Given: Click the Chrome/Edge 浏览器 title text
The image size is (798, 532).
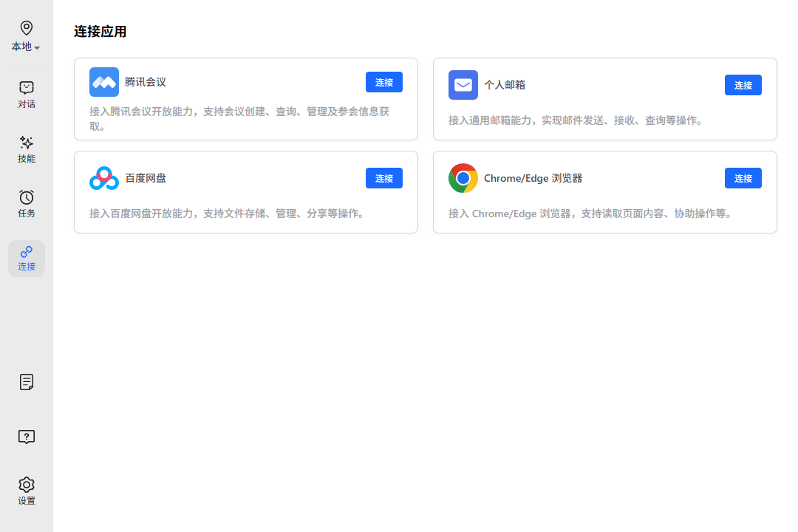Looking at the screenshot, I should click(533, 178).
